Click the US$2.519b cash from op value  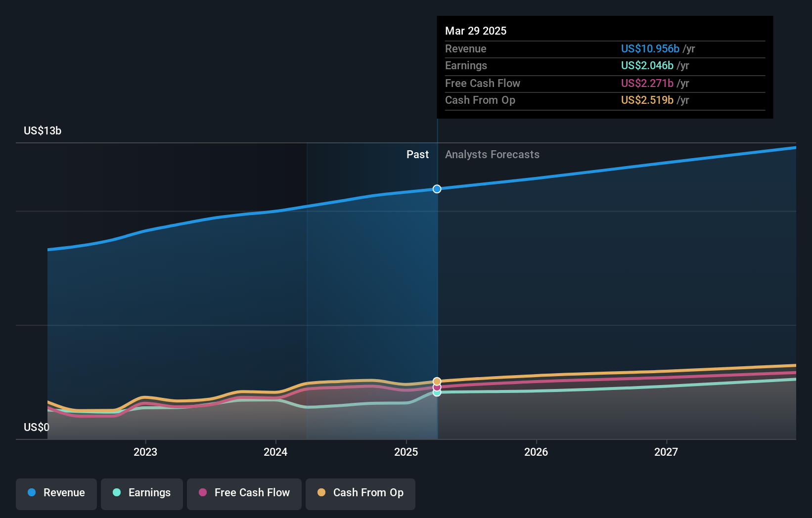[x=647, y=100]
